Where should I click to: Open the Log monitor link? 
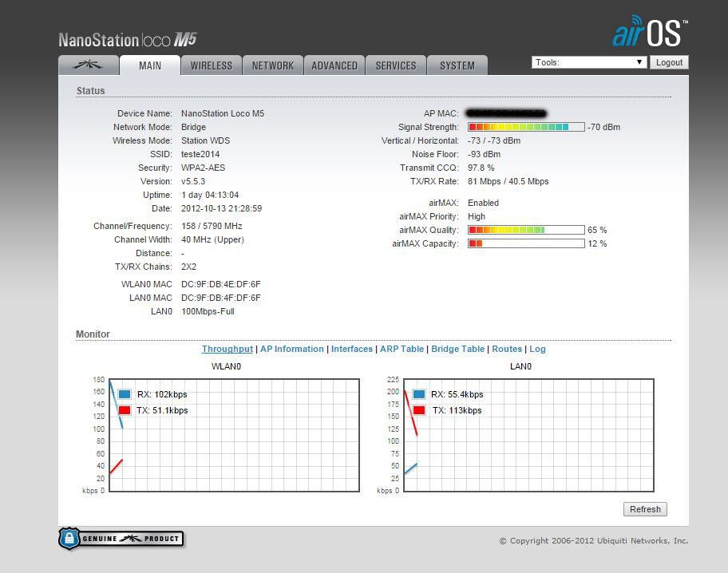[x=537, y=349]
